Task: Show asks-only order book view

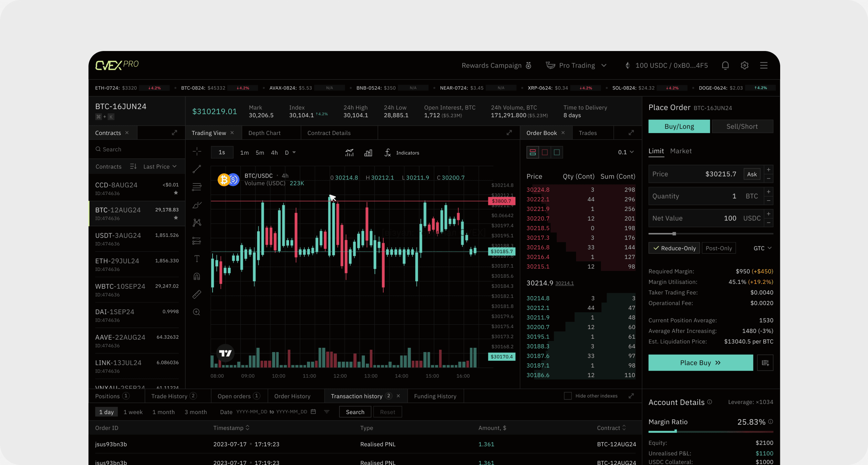Action: [x=544, y=152]
